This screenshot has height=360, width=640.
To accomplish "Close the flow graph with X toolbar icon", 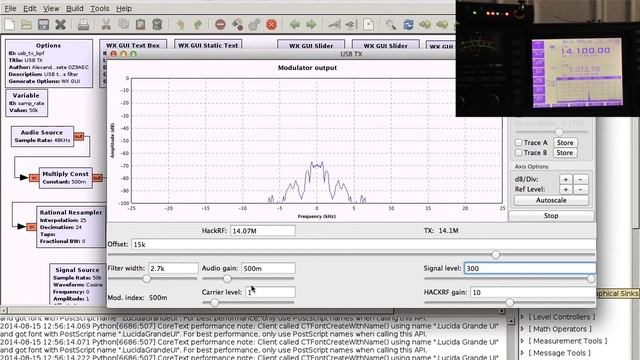I will pos(60,24).
